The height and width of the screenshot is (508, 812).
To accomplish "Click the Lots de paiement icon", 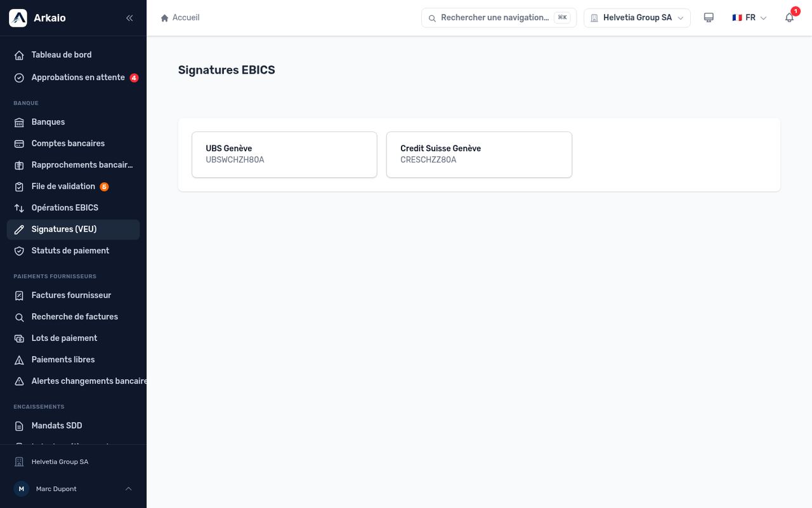I will tap(19, 338).
